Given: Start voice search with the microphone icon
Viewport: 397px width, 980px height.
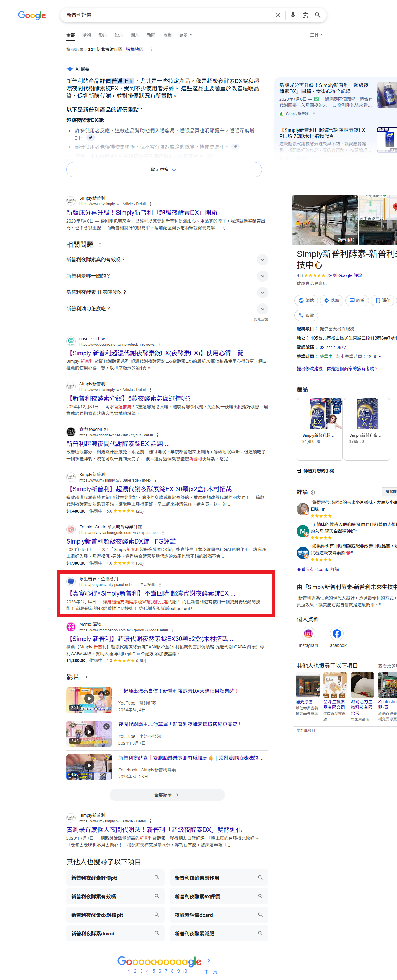Looking at the screenshot, I should coord(293,15).
